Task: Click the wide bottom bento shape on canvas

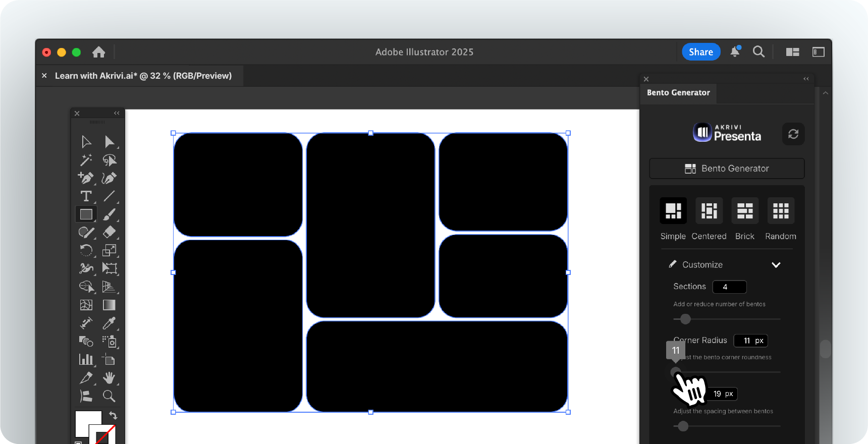Action: pos(437,367)
